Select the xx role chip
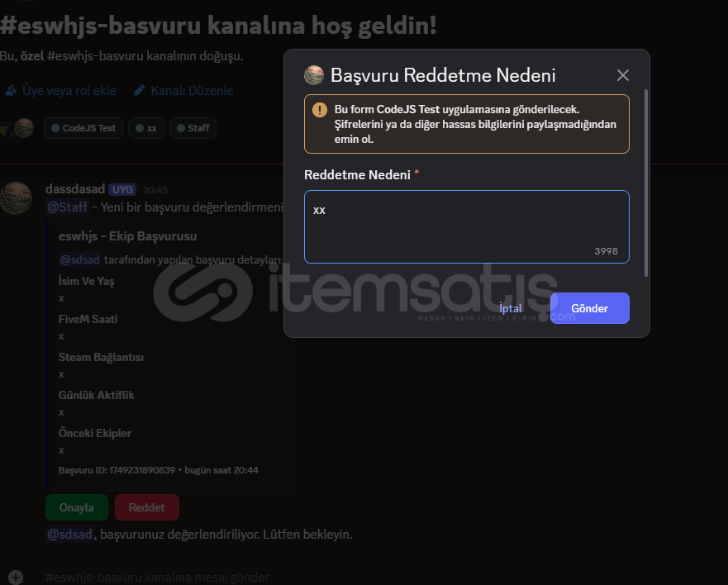 coord(145,128)
